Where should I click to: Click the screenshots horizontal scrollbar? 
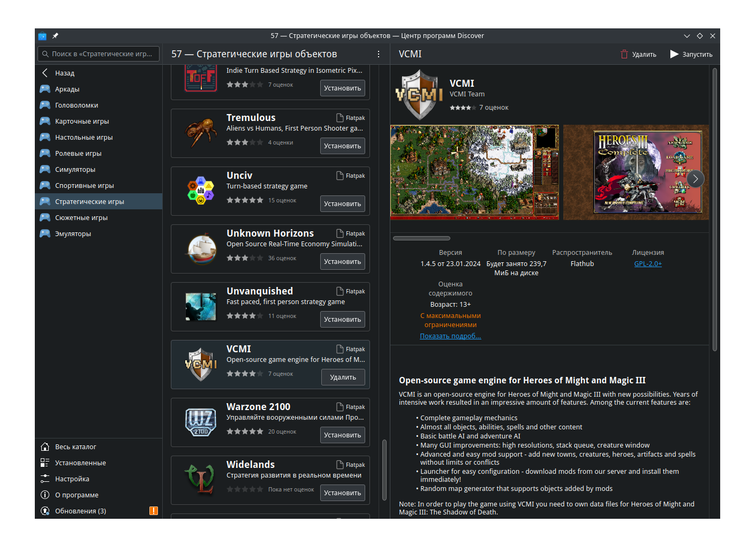pyautogui.click(x=422, y=238)
